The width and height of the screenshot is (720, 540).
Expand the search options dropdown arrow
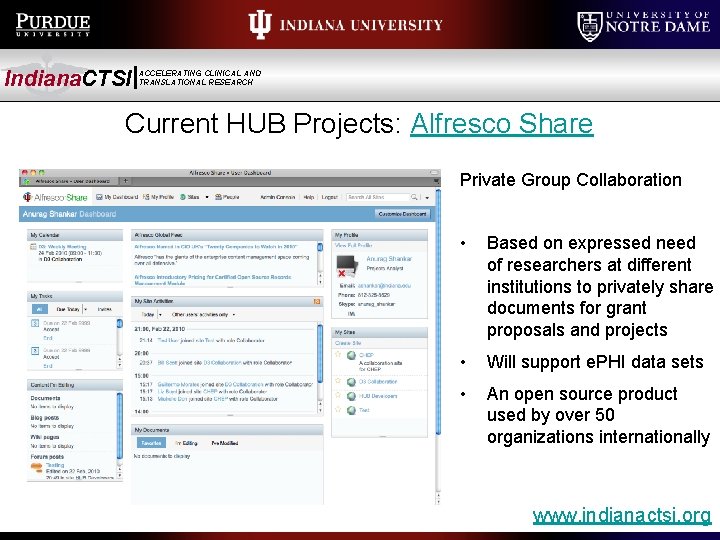coord(427,197)
